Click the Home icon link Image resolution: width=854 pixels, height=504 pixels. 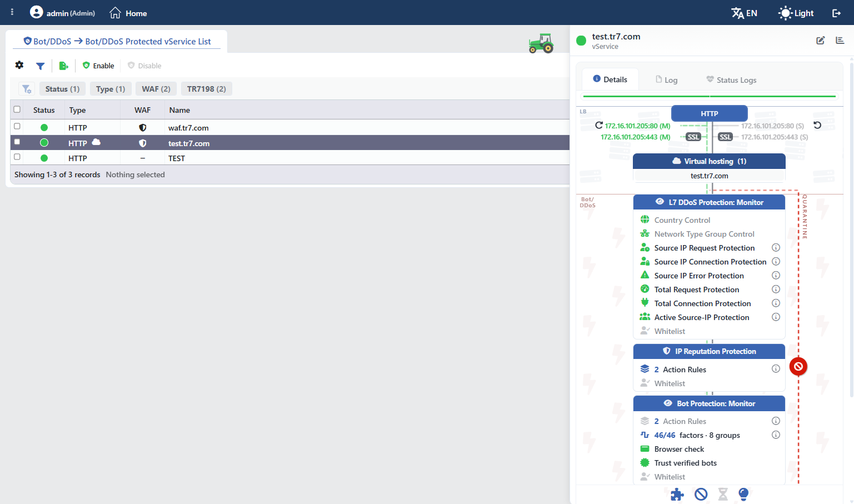click(x=128, y=13)
